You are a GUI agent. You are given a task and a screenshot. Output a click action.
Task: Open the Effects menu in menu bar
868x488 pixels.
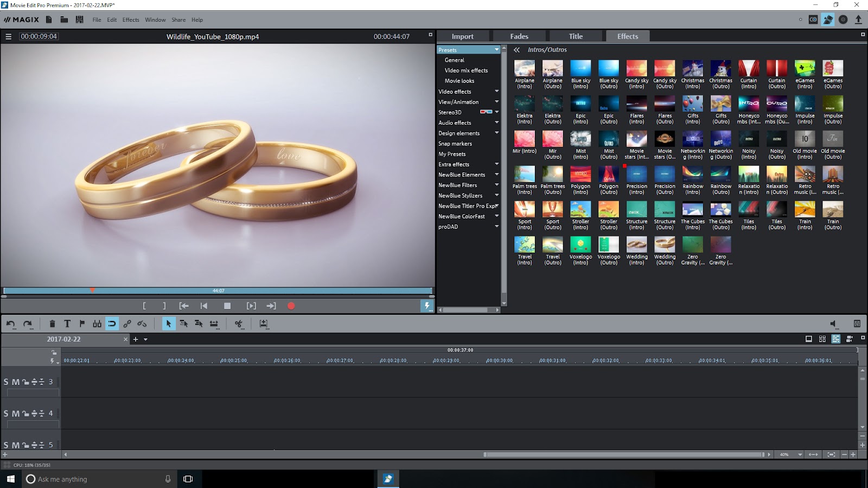(x=130, y=20)
